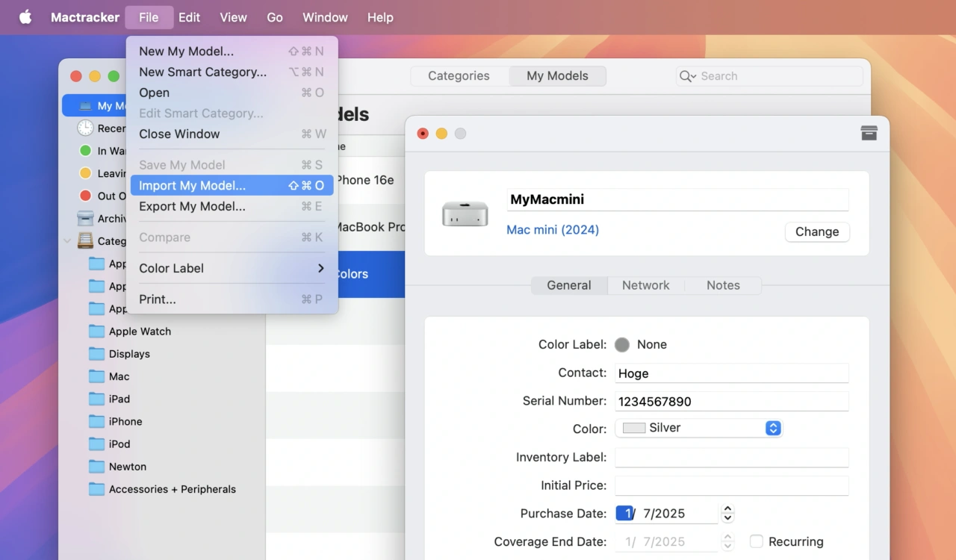Switch to the Network tab
This screenshot has width=956, height=560.
[x=645, y=285]
